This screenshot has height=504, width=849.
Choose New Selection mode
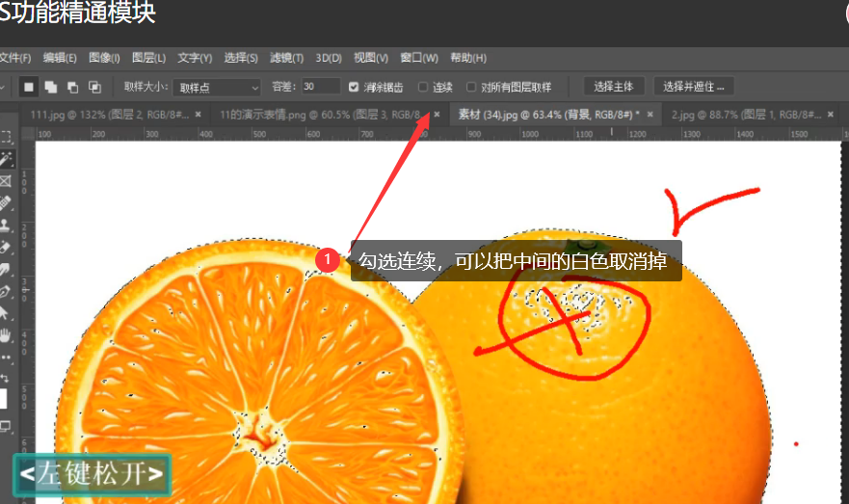(x=29, y=87)
